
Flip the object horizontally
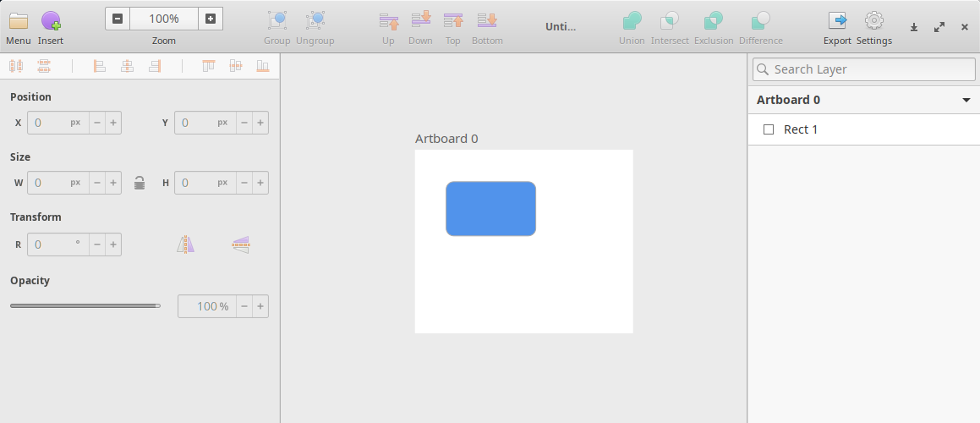tap(186, 244)
